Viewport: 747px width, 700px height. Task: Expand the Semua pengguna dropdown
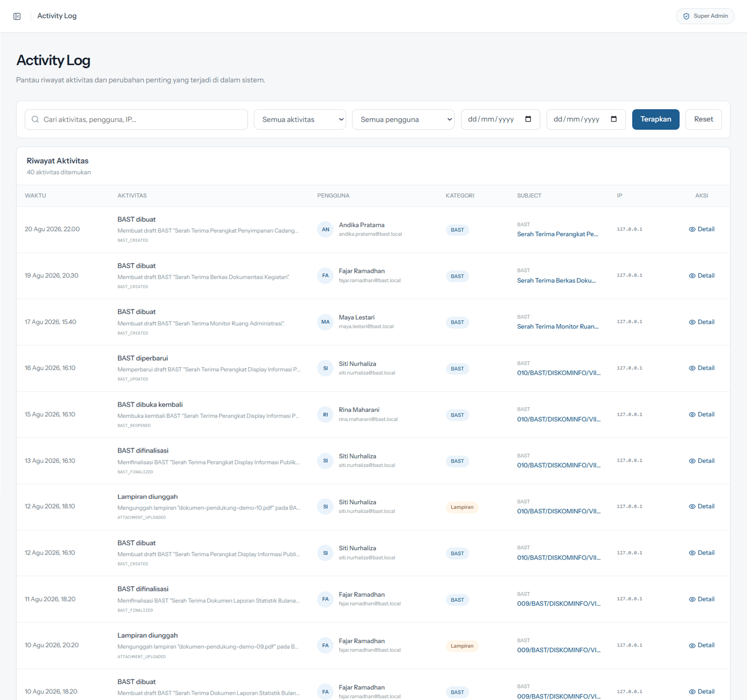(x=403, y=119)
